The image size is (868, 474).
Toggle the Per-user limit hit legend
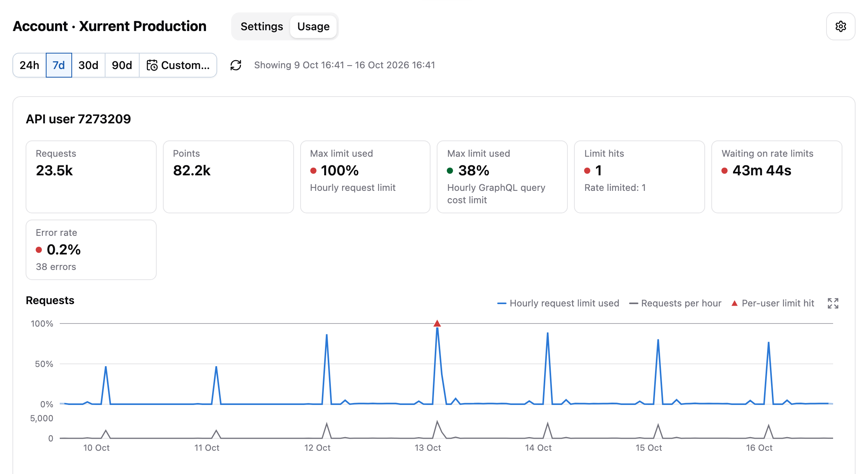coord(773,303)
